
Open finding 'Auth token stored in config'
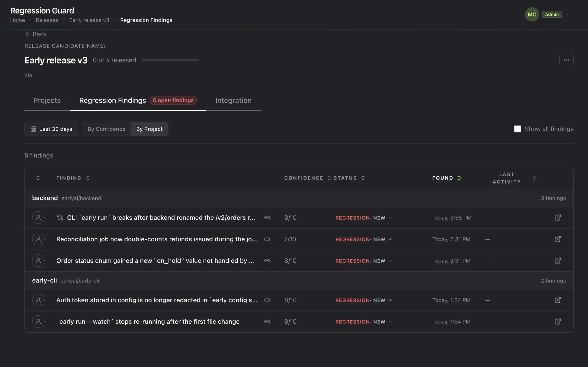coord(156,300)
